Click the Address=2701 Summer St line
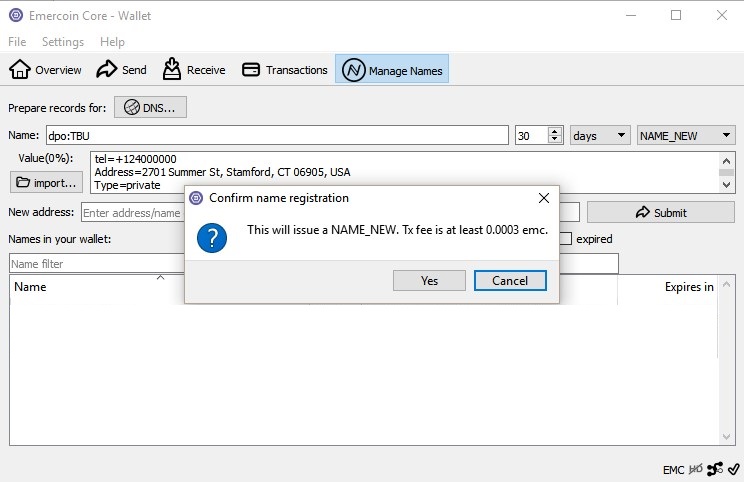 (222, 172)
